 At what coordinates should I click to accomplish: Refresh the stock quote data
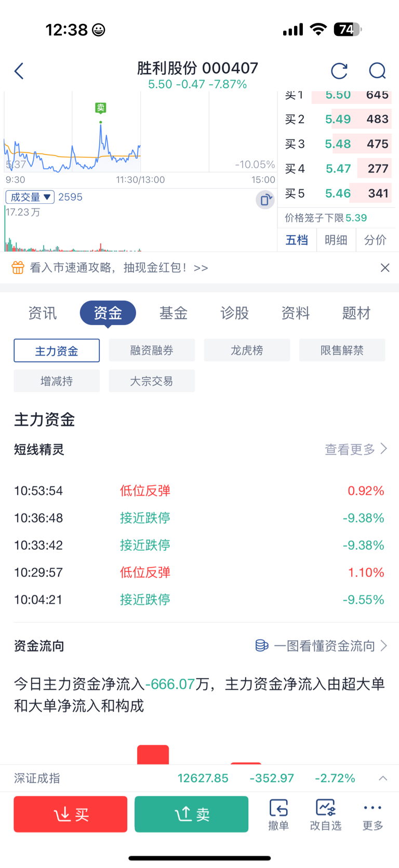pyautogui.click(x=339, y=71)
